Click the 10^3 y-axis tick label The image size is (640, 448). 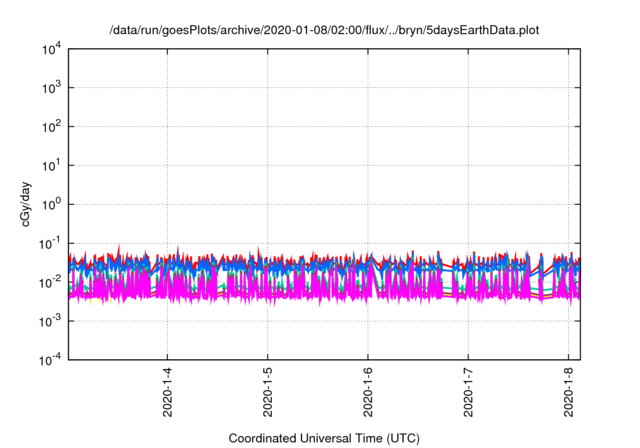pos(51,87)
